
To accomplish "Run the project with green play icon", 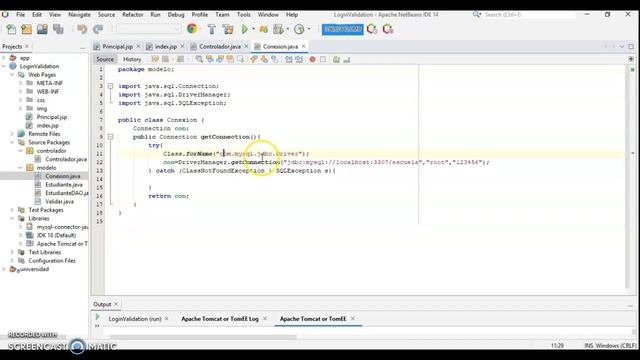I will [245, 29].
